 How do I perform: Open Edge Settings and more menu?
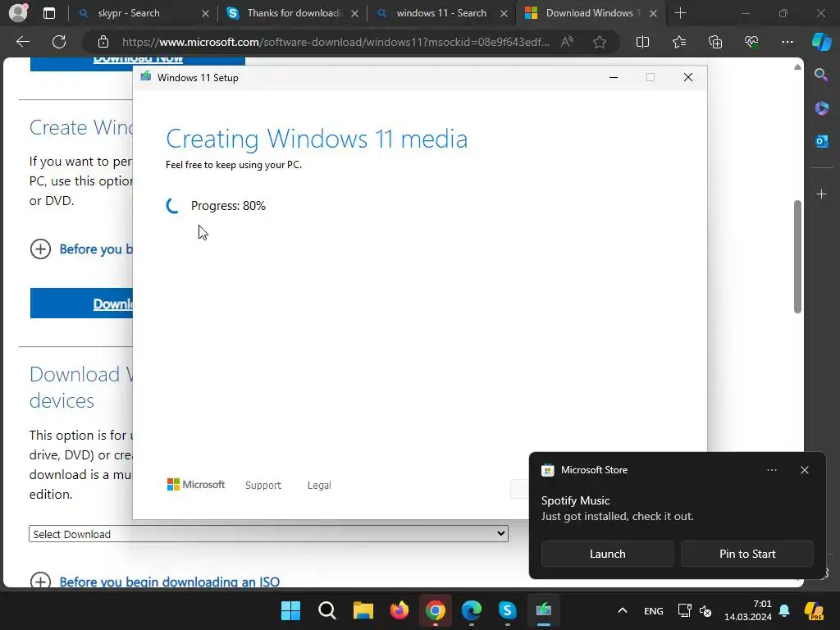[787, 42]
